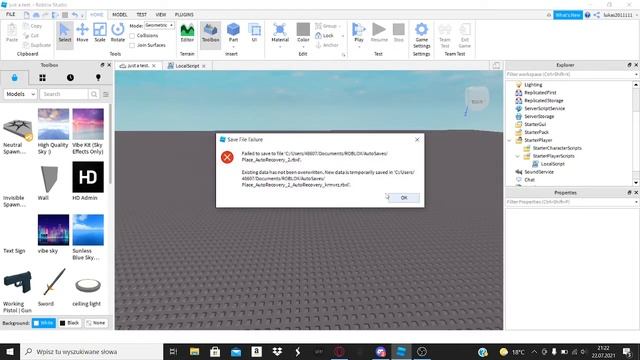Open the Windows Start menu

(10, 351)
